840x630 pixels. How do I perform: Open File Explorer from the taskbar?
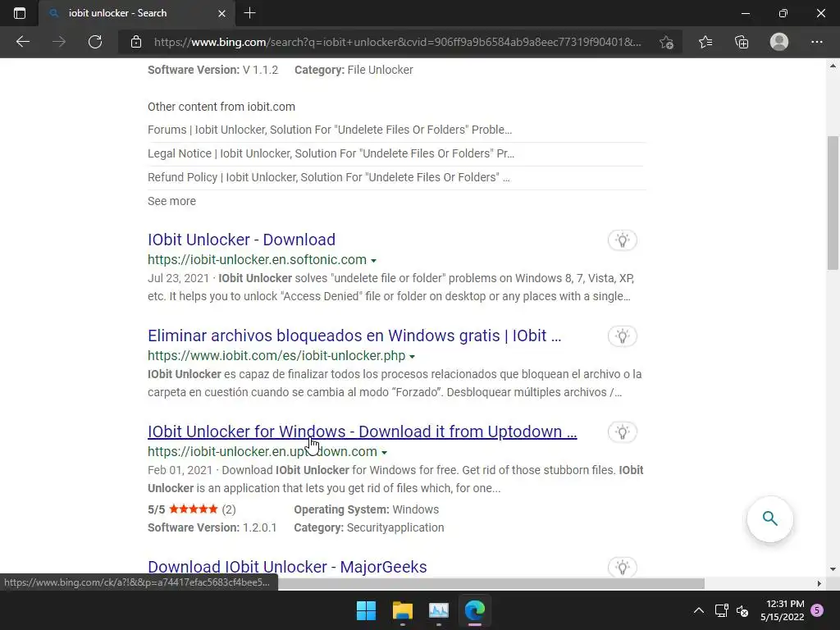[403, 610]
